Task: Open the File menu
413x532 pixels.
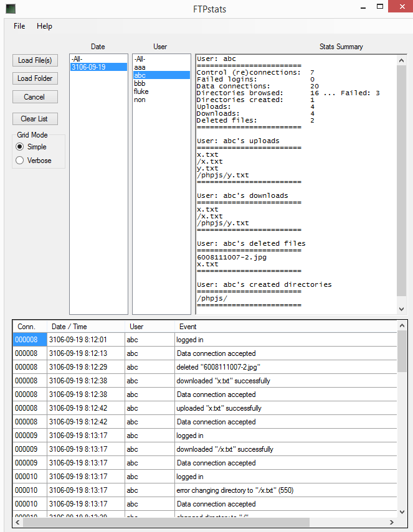Action: [19, 26]
